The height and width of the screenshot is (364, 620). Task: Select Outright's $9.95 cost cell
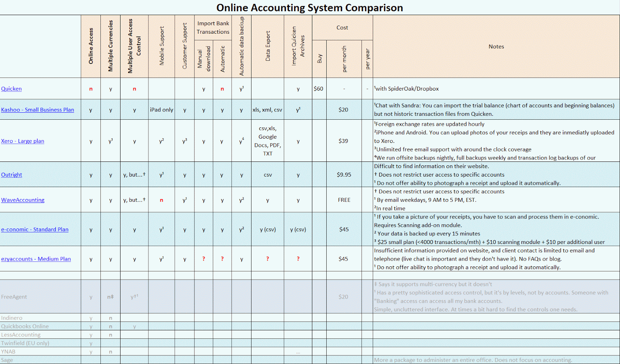point(344,175)
